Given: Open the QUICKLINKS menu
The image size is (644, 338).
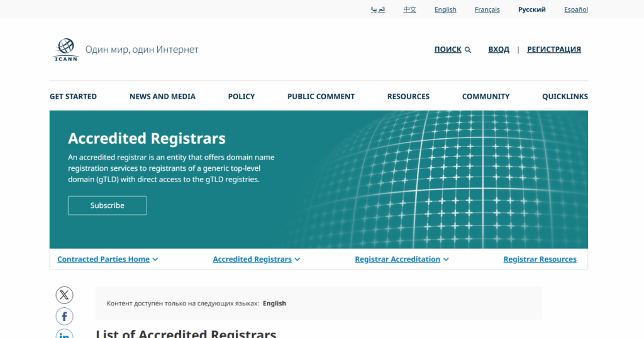Looking at the screenshot, I should (x=565, y=96).
